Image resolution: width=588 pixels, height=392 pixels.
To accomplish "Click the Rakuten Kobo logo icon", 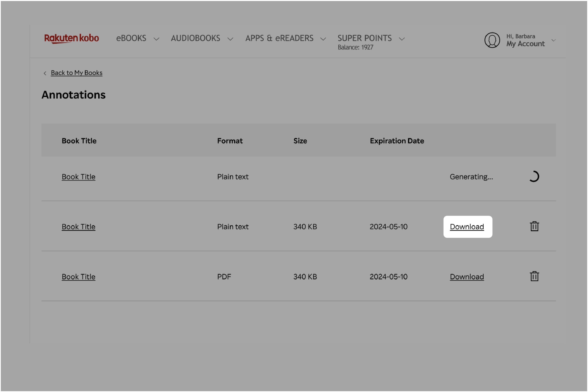I will pos(71,39).
